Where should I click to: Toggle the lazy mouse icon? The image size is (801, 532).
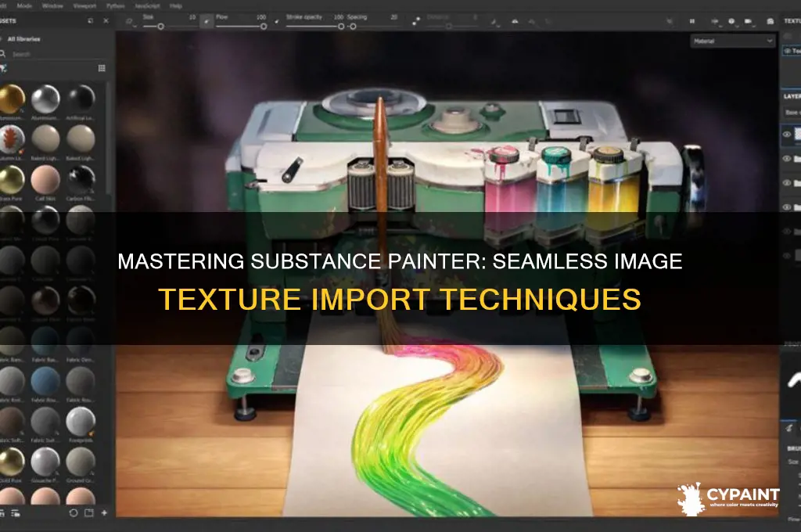416,21
